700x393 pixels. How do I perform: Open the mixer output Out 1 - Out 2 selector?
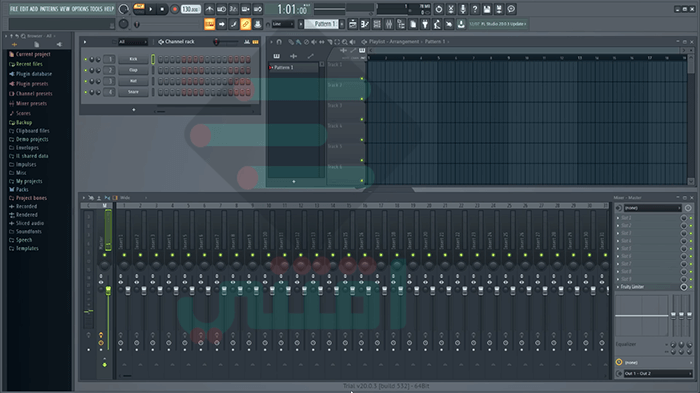click(x=658, y=373)
